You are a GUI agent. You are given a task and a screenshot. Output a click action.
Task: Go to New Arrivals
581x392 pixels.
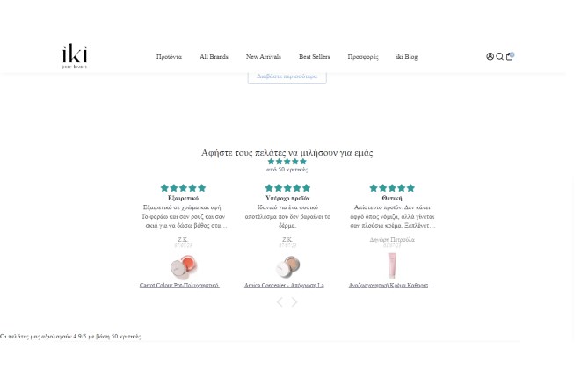tap(264, 56)
